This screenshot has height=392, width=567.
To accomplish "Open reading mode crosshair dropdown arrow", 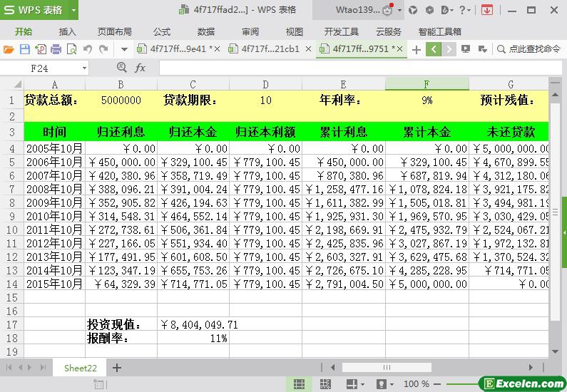I will pos(362,384).
